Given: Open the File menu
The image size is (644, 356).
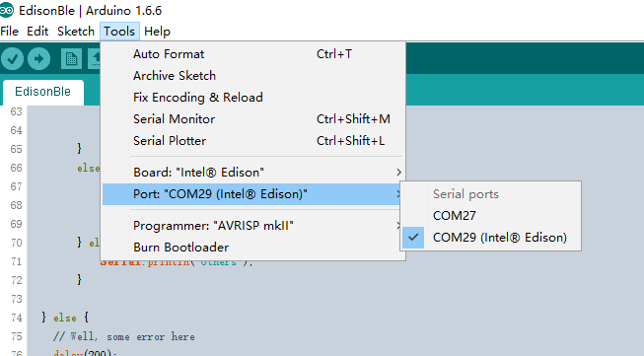Looking at the screenshot, I should pyautogui.click(x=10, y=32).
